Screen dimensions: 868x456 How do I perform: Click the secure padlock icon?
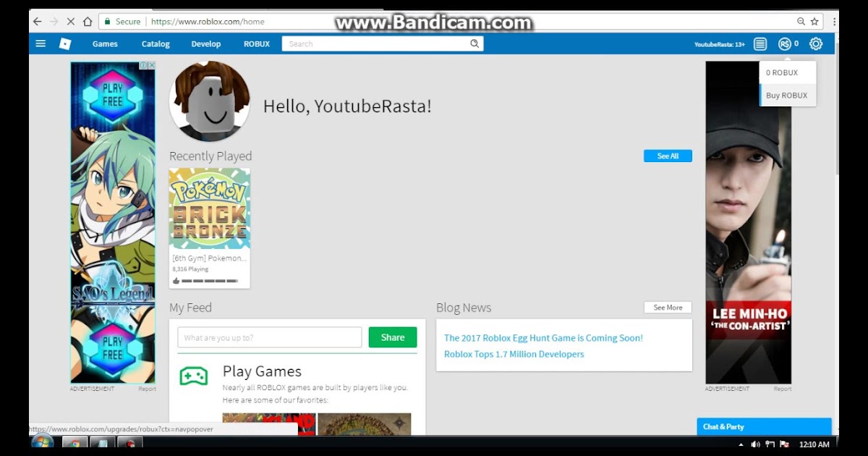(108, 22)
